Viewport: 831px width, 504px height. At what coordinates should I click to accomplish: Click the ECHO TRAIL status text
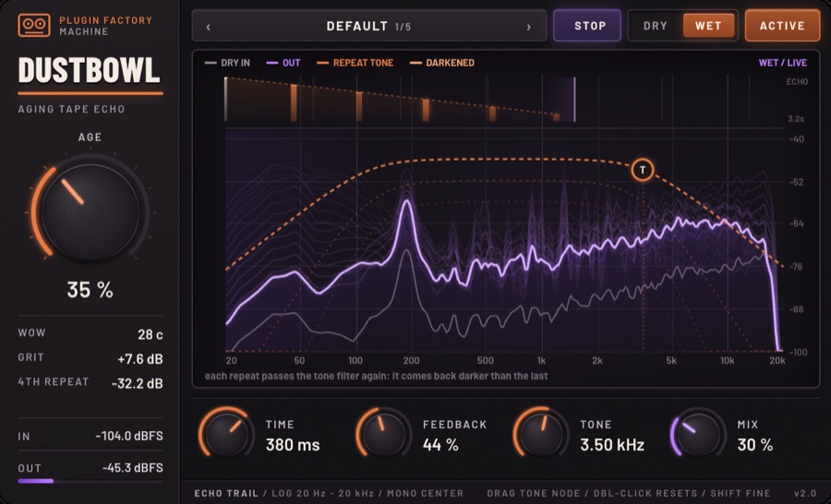[x=226, y=494]
